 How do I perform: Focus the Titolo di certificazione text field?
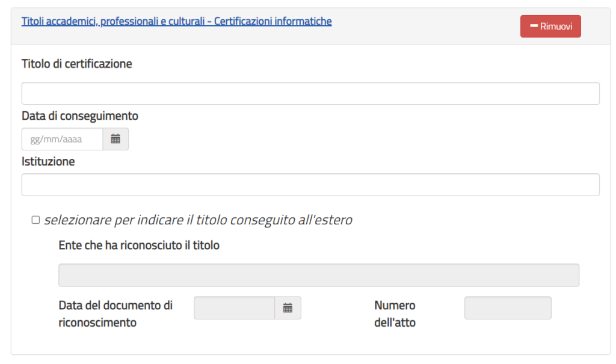click(x=310, y=94)
